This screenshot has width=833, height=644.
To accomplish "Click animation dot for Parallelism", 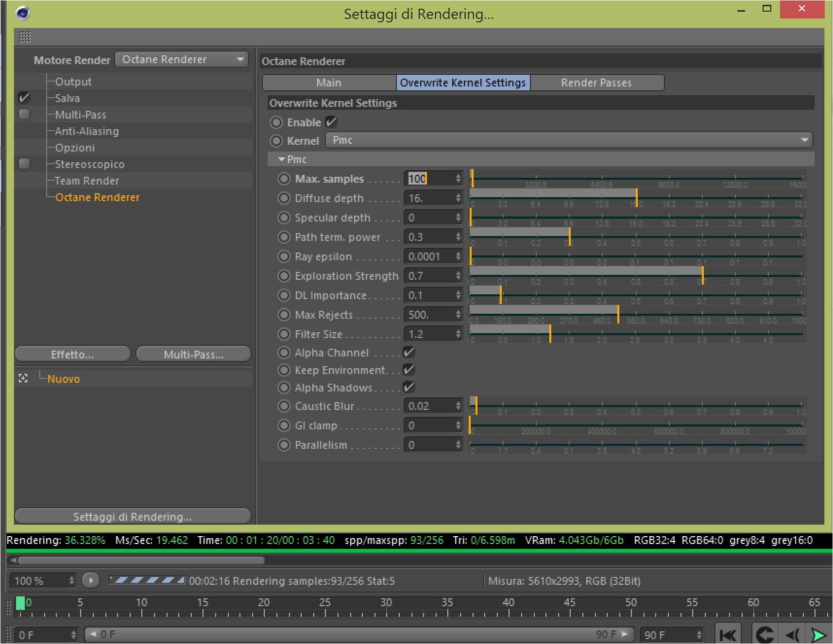I will 284,445.
